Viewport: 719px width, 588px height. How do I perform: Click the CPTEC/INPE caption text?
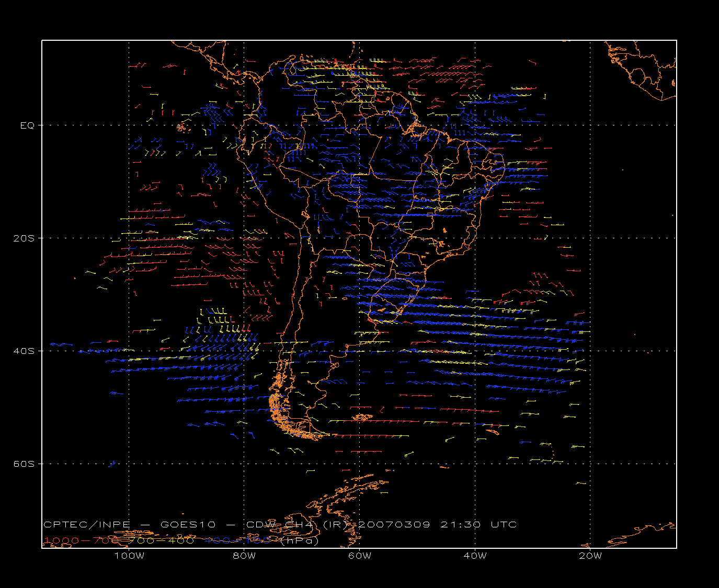click(x=87, y=525)
